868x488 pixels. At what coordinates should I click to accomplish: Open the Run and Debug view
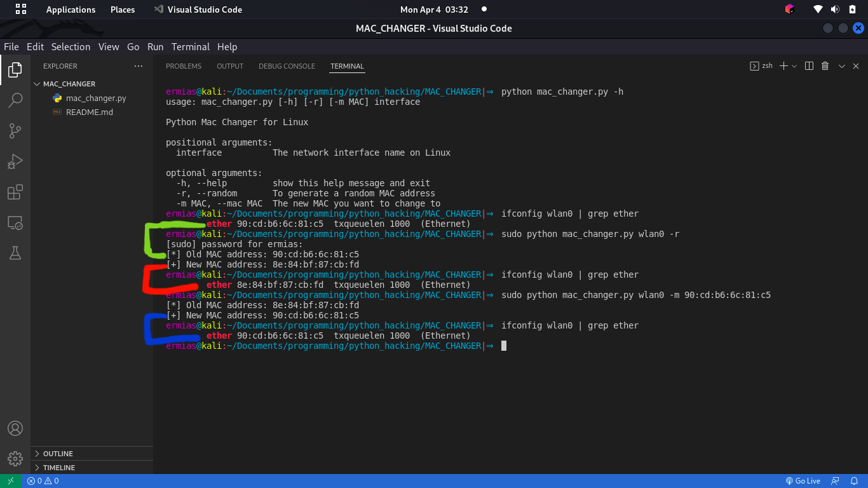(x=15, y=161)
